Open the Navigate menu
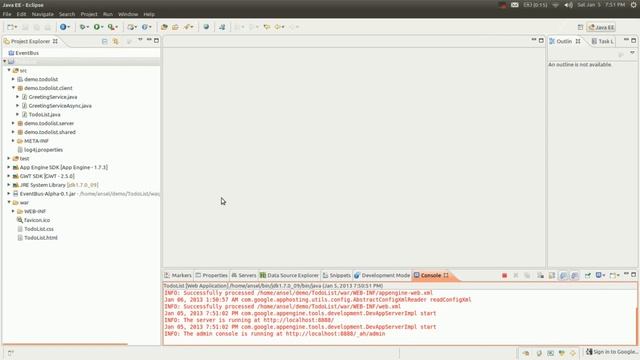Viewport: 640px width, 360px height. click(x=42, y=14)
